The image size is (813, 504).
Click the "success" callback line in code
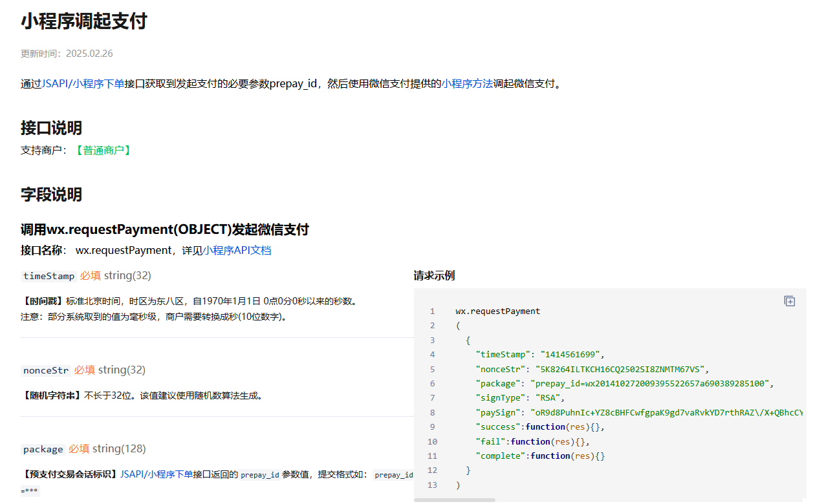coord(540,427)
